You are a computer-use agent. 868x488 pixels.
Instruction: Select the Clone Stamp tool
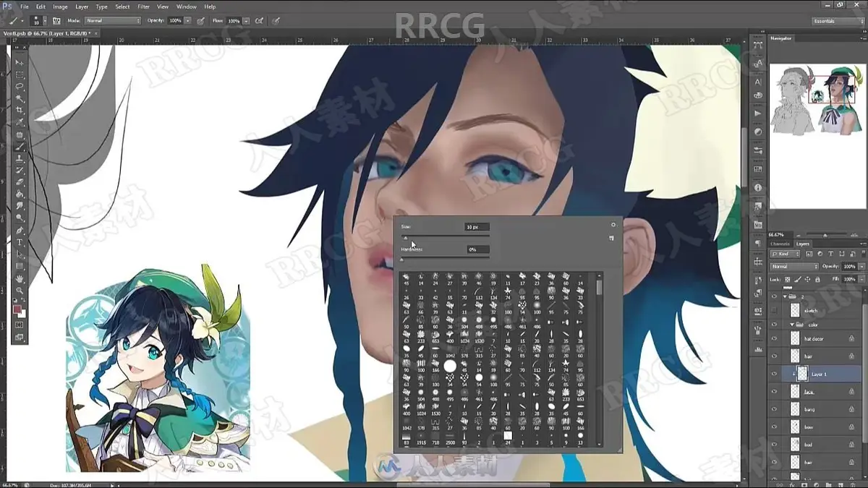click(20, 158)
